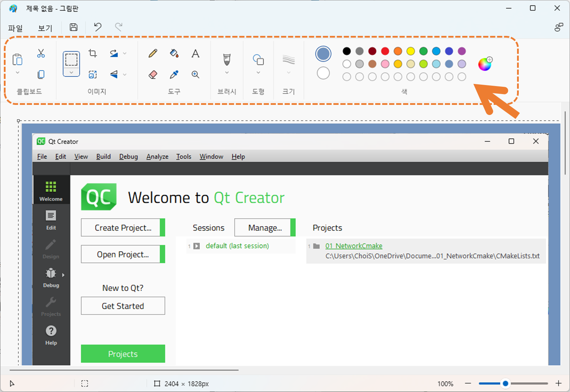Pick the black color swatch
Image resolution: width=570 pixels, height=392 pixels.
347,51
